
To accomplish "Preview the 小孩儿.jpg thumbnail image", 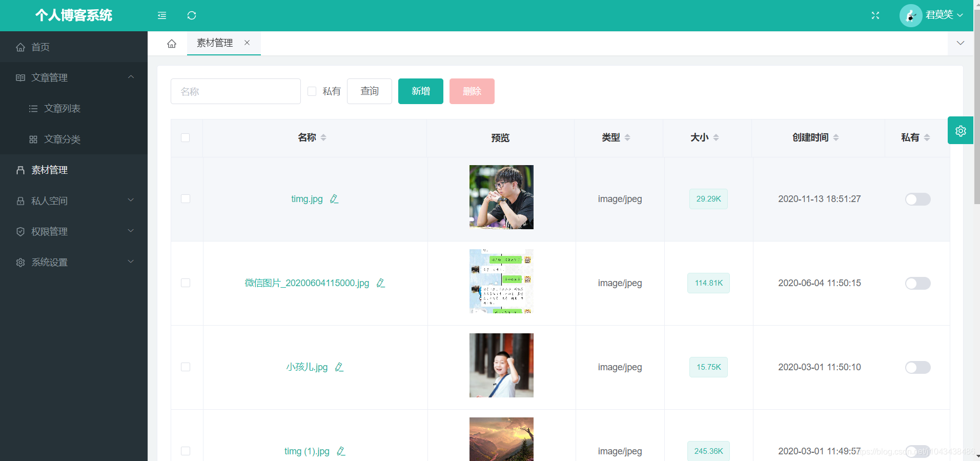I will pos(501,365).
